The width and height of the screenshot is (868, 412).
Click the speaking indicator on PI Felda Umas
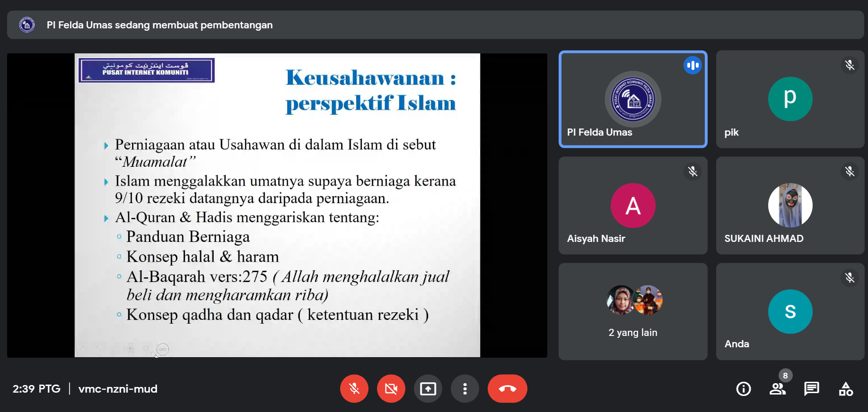pyautogui.click(x=693, y=65)
